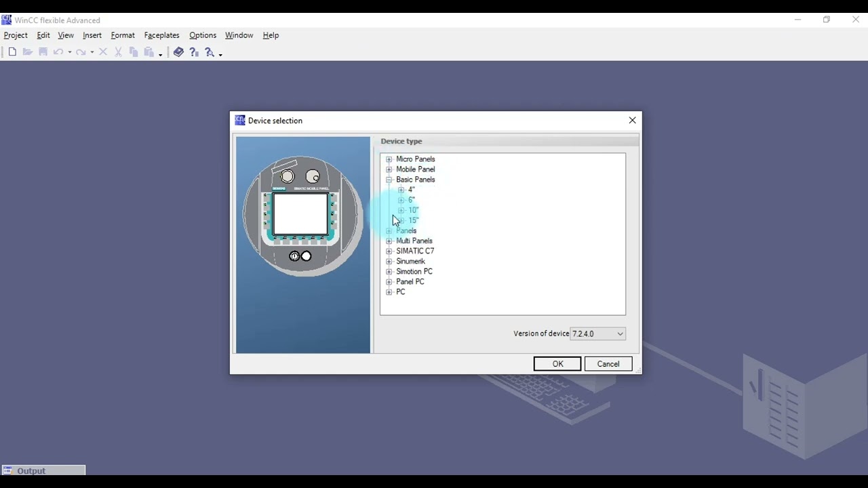Open the help book icon

pyautogui.click(x=178, y=52)
